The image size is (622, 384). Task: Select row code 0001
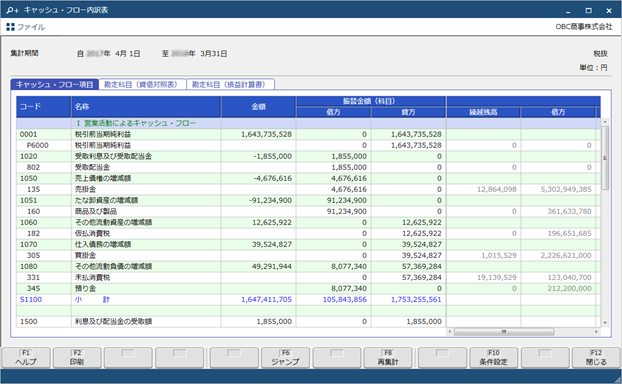click(x=28, y=134)
